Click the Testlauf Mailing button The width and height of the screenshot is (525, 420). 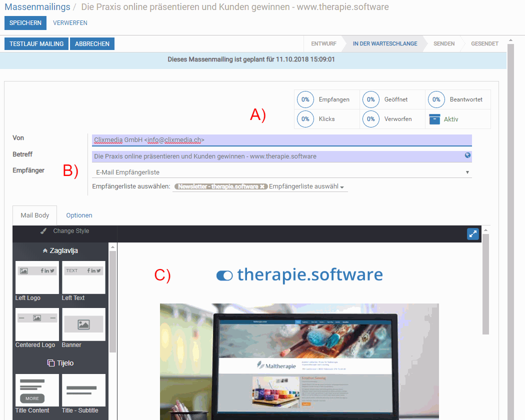point(36,44)
